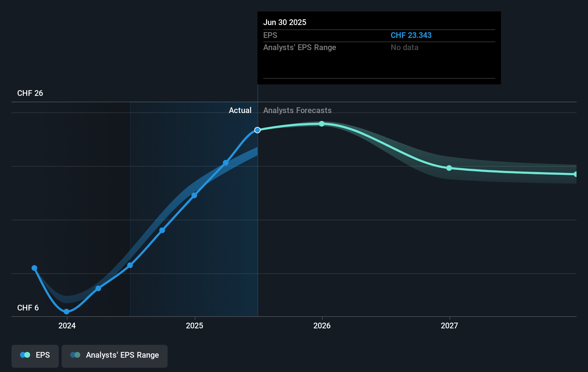Click the last forecast point at right edge
The width and height of the screenshot is (588, 372).
click(575, 174)
